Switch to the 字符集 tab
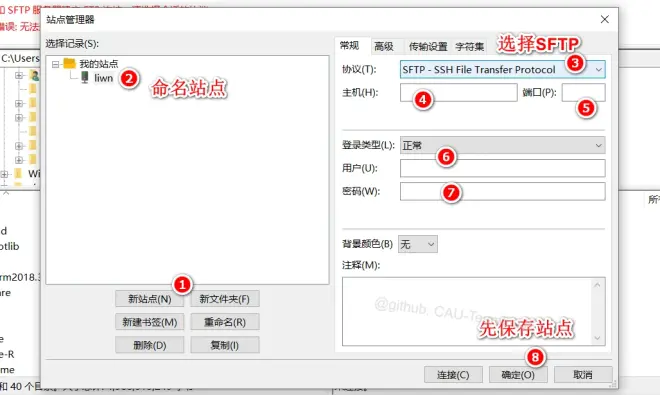660x395 pixels. click(469, 46)
